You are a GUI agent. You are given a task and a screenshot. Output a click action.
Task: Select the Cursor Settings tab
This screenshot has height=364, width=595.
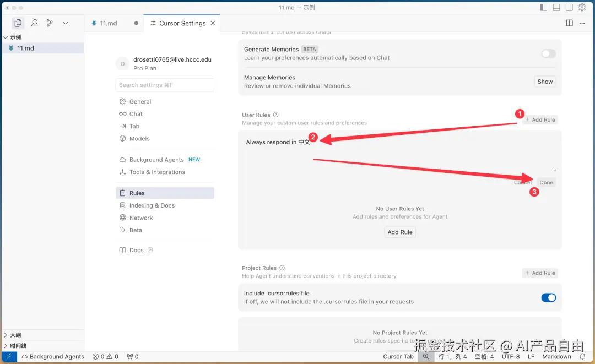182,23
